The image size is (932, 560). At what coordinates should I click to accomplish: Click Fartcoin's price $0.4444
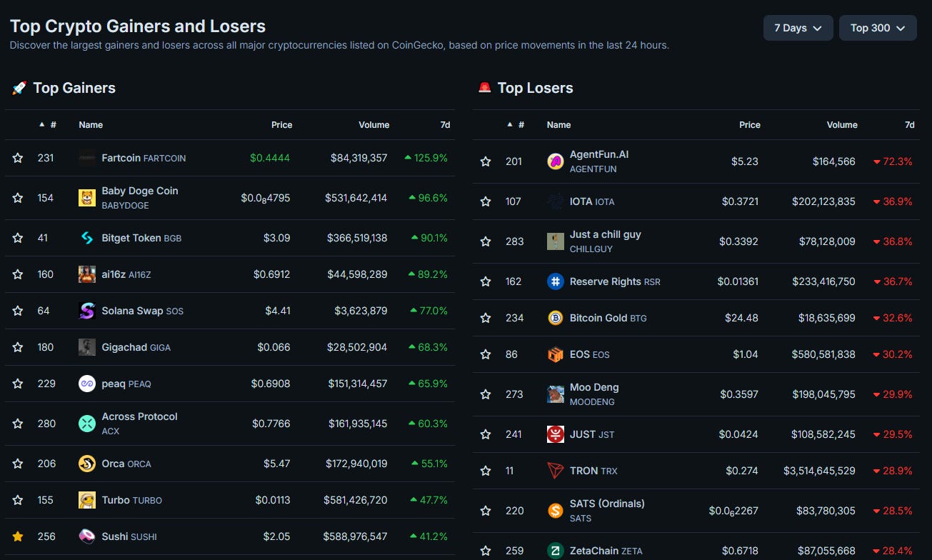coord(270,158)
